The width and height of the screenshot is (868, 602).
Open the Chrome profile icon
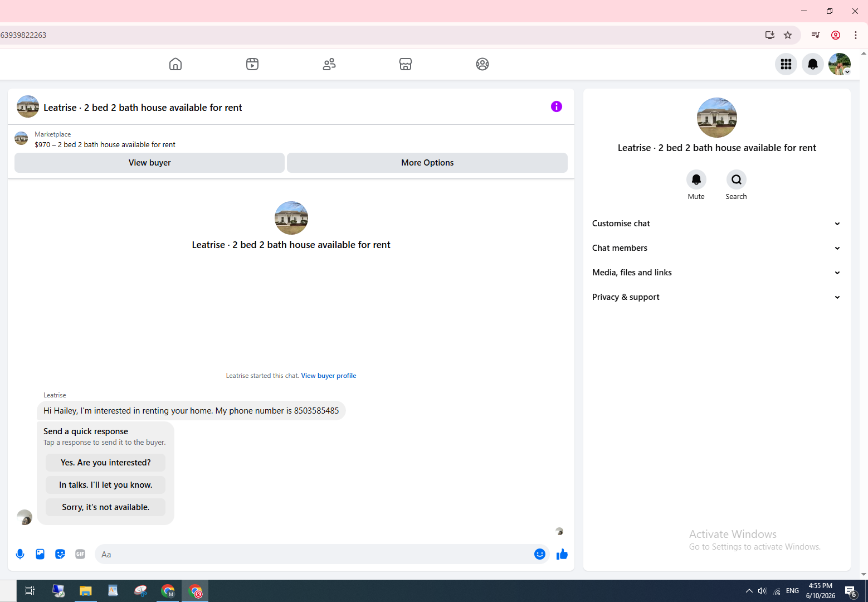pyautogui.click(x=836, y=35)
